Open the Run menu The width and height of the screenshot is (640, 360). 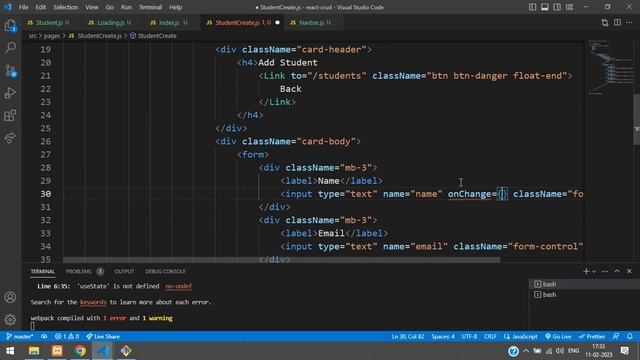tap(126, 7)
